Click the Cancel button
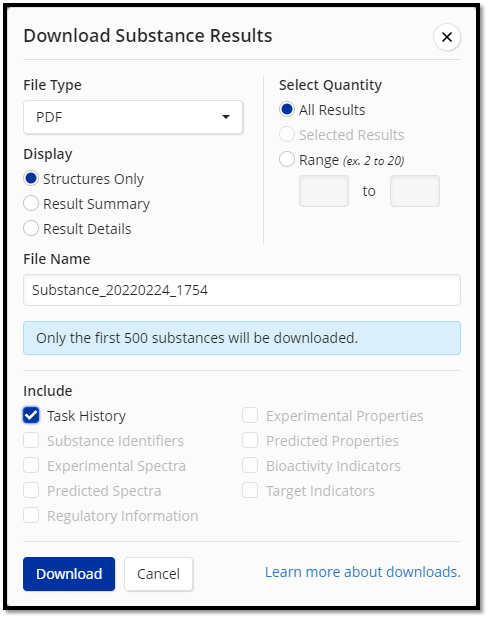 tap(159, 574)
